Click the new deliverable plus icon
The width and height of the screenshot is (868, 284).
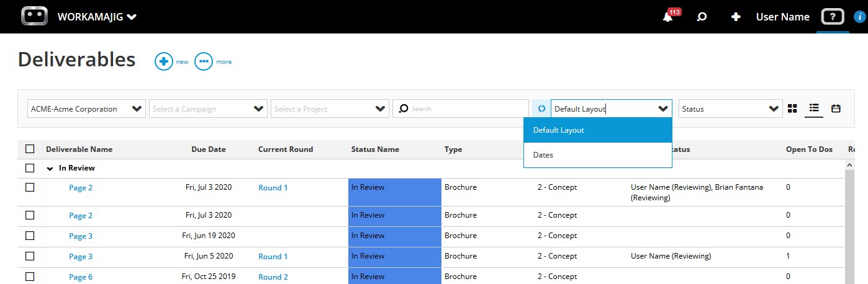[x=163, y=61]
